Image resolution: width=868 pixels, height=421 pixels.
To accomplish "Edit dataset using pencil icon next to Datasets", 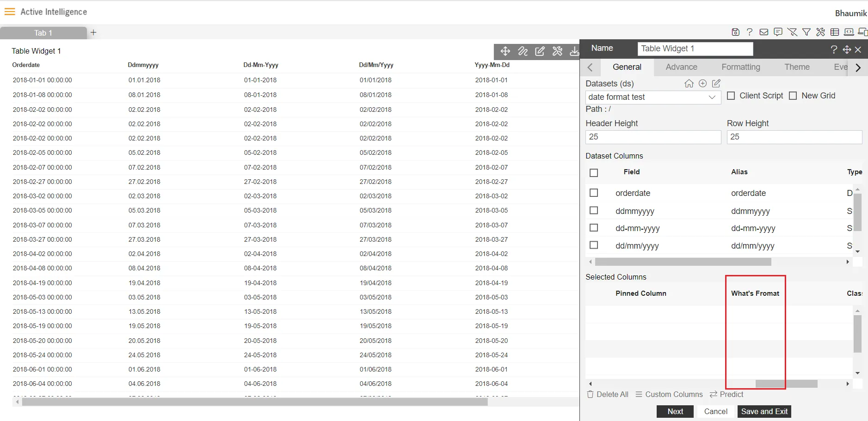I will [716, 83].
